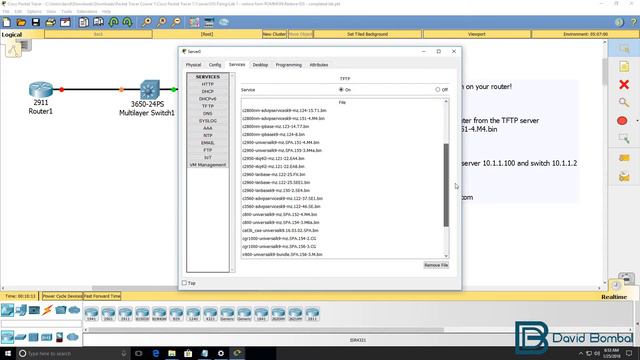This screenshot has width=640, height=360.
Task: Switch to the Desktop tab
Action: point(260,65)
